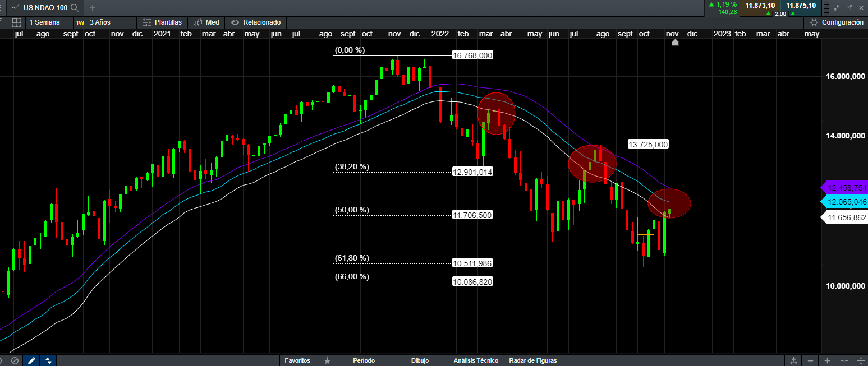
Task: Click the (0,00 %) Fibonacci level label
Action: (350, 50)
